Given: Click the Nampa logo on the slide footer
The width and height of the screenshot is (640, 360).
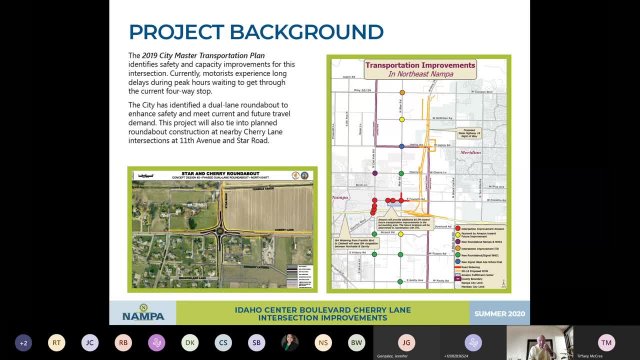Looking at the screenshot, I should point(143,313).
